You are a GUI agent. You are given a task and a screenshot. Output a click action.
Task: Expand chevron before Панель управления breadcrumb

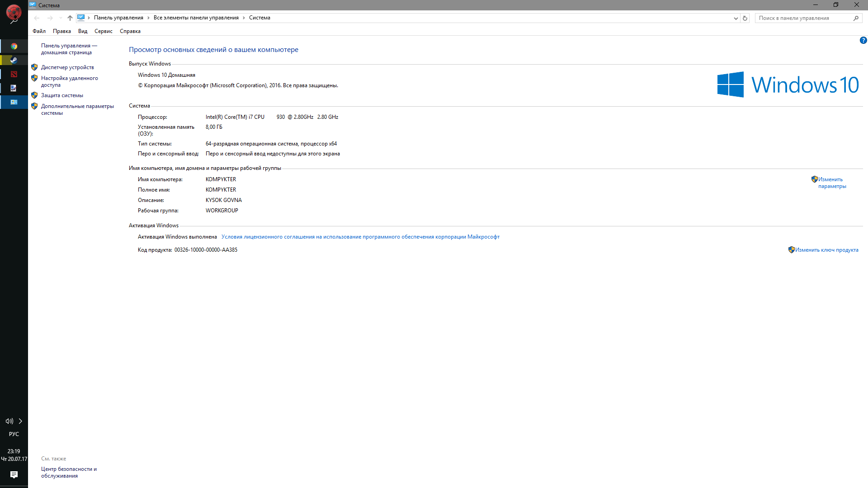click(89, 18)
